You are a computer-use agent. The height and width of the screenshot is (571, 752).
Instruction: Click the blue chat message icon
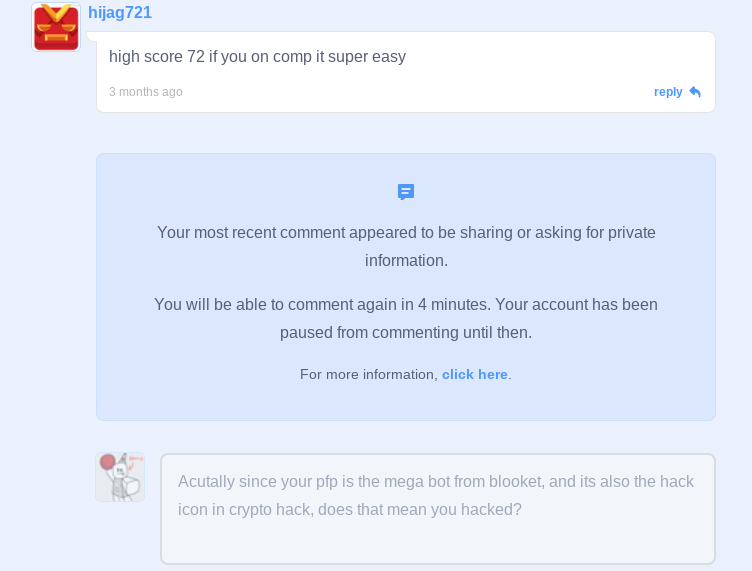(x=406, y=192)
